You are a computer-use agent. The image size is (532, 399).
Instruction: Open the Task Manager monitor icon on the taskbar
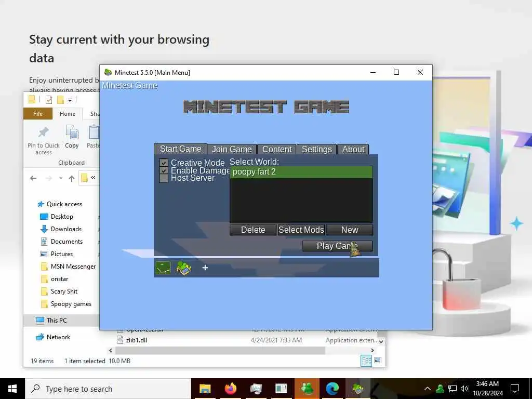point(256,389)
